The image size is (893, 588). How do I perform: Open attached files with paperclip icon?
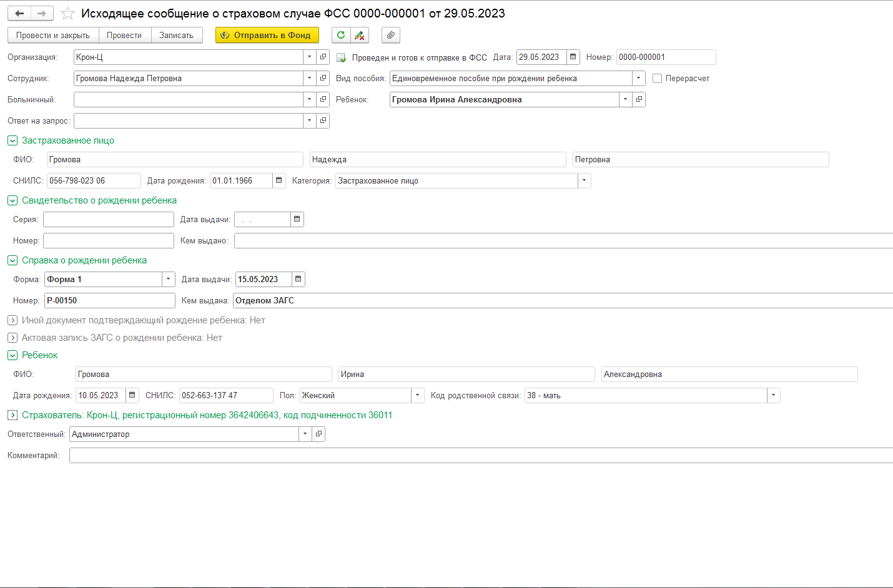coord(390,35)
